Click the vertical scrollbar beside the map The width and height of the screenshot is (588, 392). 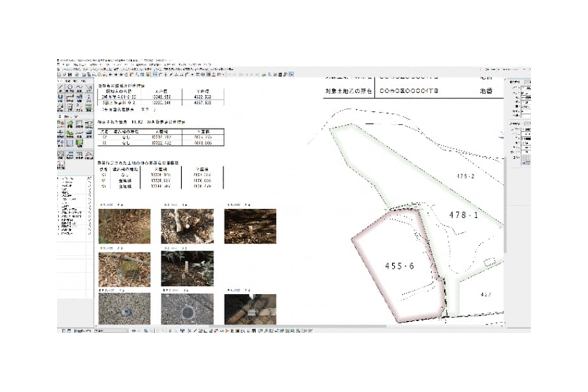[x=505, y=205]
